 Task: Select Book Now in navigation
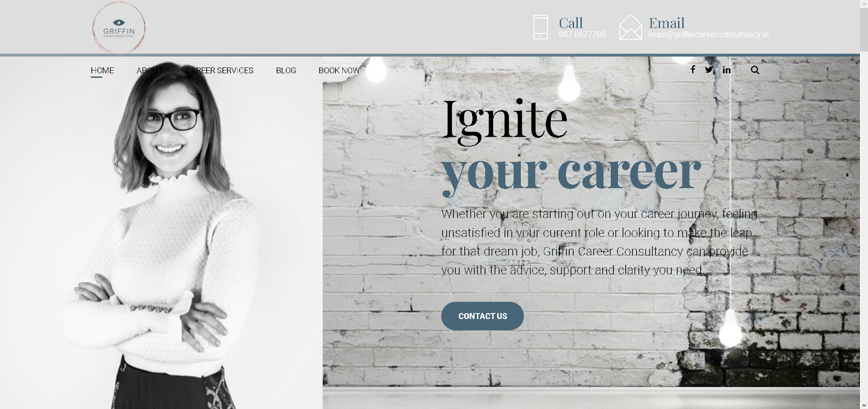coord(339,71)
